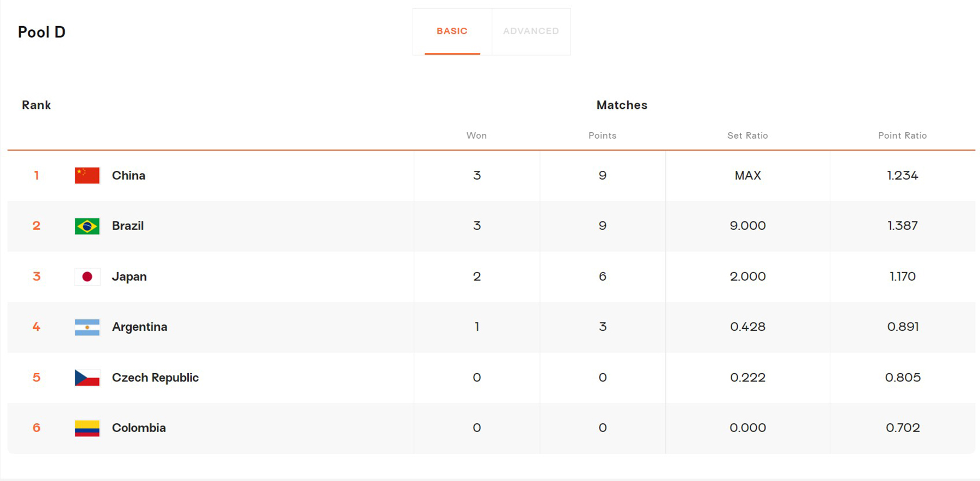Click the Argentina flag icon

click(x=87, y=327)
